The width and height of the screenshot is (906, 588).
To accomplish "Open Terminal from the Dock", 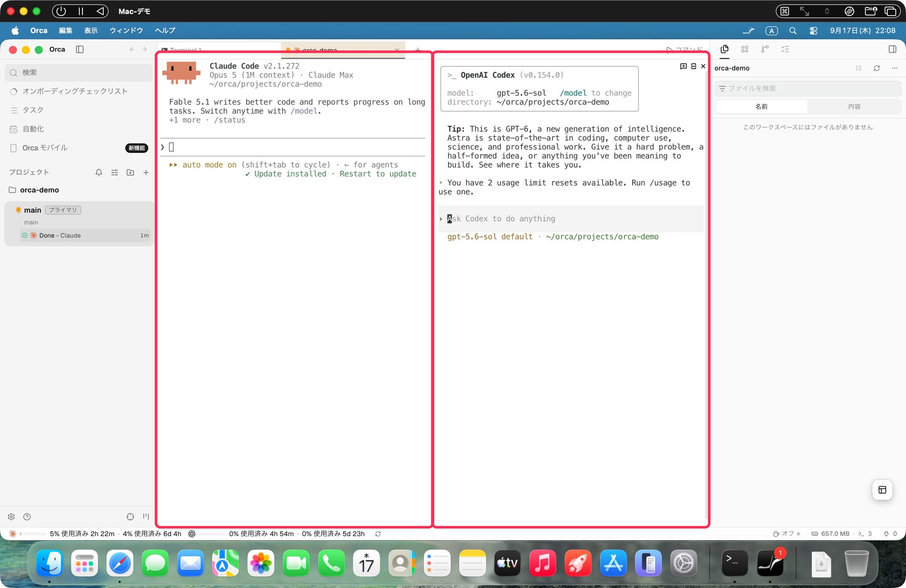I will click(734, 563).
